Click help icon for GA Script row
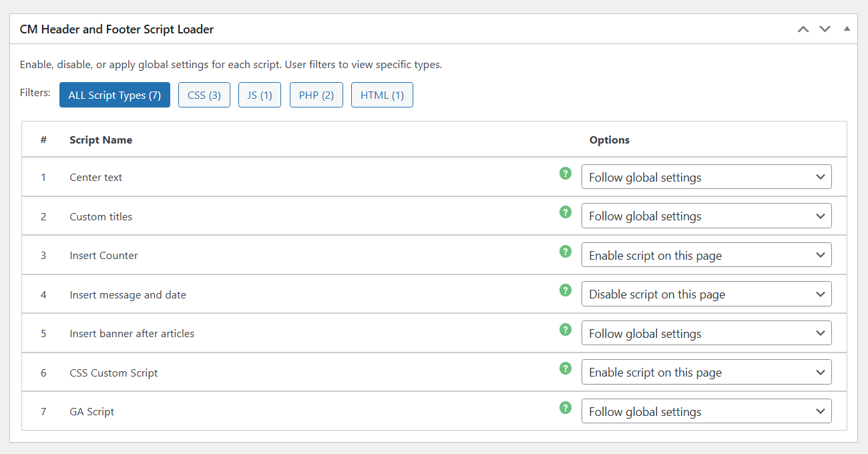The image size is (868, 454). 566,408
